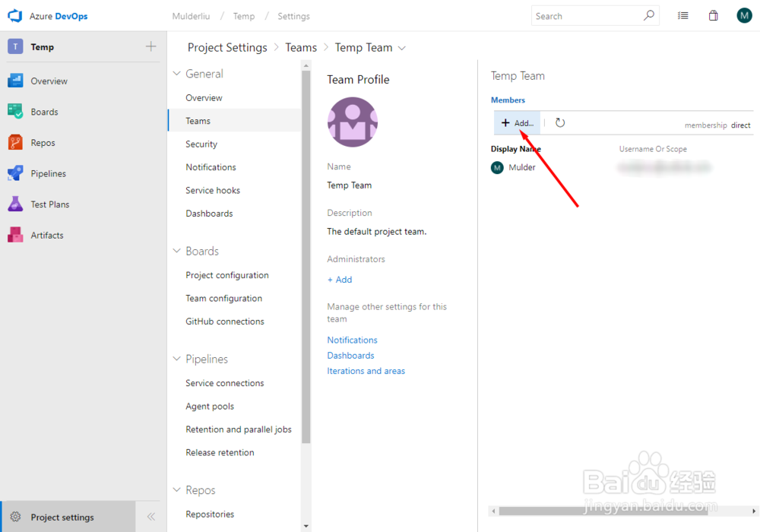Open the Notifications settings page
Image resolution: width=760 pixels, height=532 pixels.
[211, 166]
